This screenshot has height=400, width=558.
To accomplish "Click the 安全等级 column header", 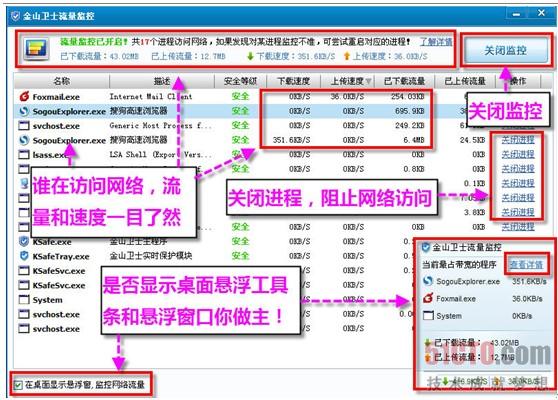I will 240,81.
